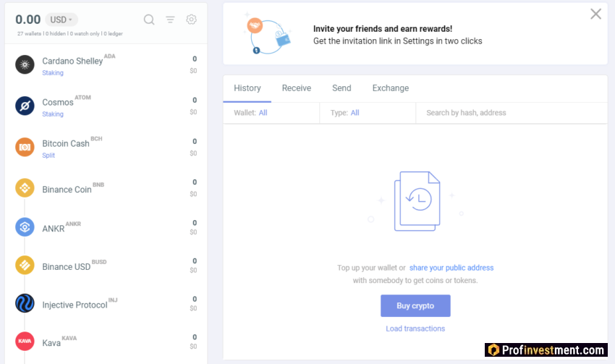Open the wallet list filter icon
Image resolution: width=615 pixels, height=364 pixels.
coord(170,20)
